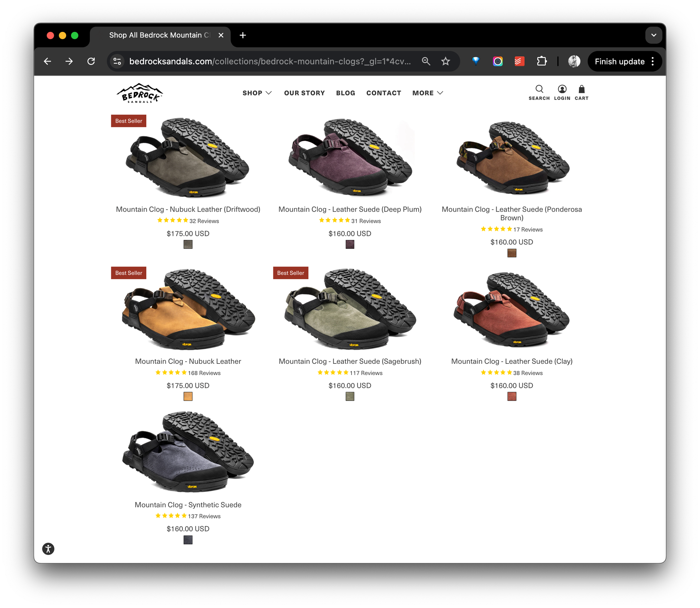
Task: Open a new browser tab
Action: (243, 35)
